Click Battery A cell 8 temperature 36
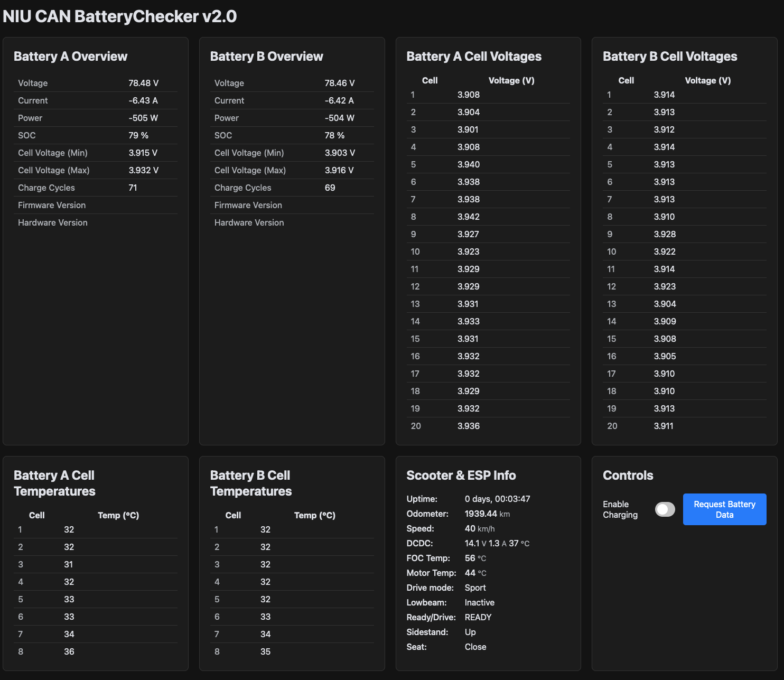 69,651
